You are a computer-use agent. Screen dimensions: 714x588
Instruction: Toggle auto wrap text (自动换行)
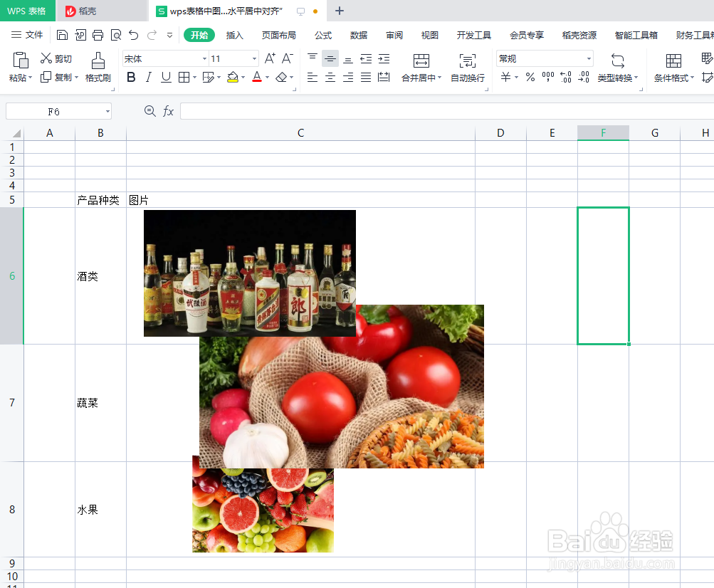point(468,68)
